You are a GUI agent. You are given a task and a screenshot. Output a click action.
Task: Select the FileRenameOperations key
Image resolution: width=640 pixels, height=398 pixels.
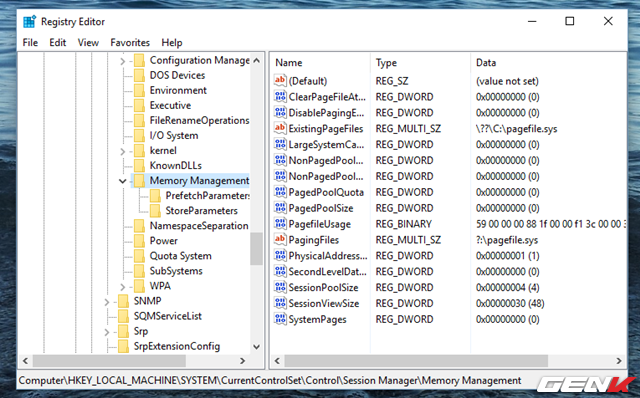(199, 120)
